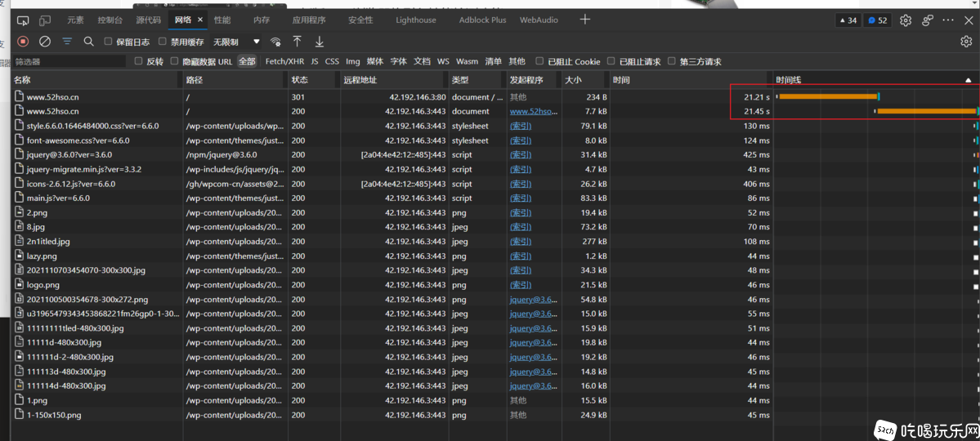The height and width of the screenshot is (441, 980).
Task: Enable the 保留日志 checkbox
Action: pos(108,42)
